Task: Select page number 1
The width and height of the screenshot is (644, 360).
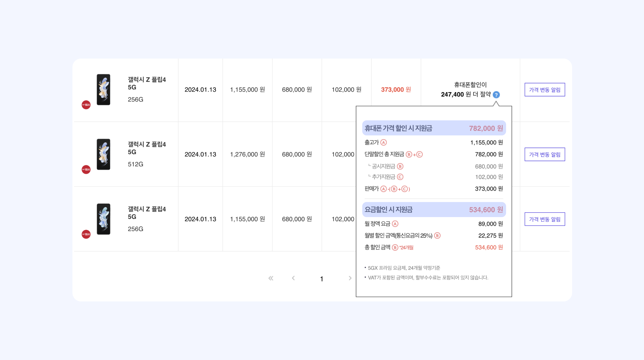Action: (x=322, y=279)
